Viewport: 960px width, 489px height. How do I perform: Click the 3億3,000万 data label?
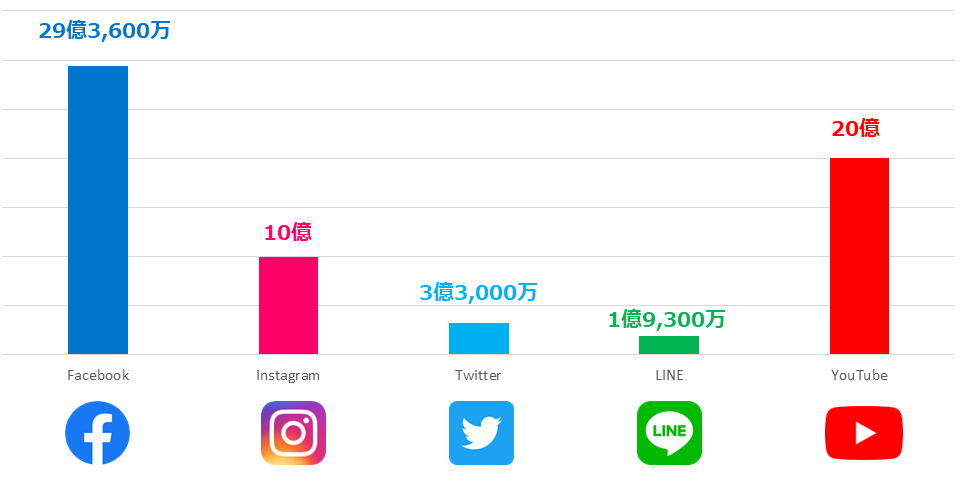click(479, 292)
